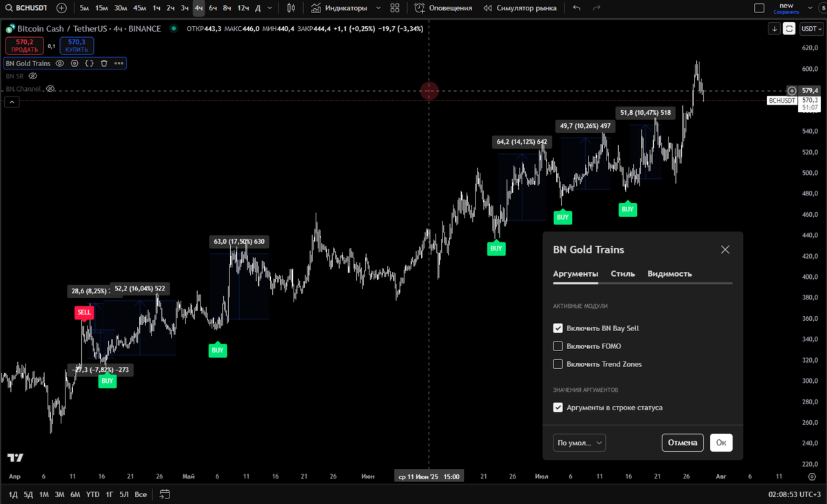Screen dimensions: 827x504
Task: Close the BN Gold Trains dialog
Action: click(725, 250)
